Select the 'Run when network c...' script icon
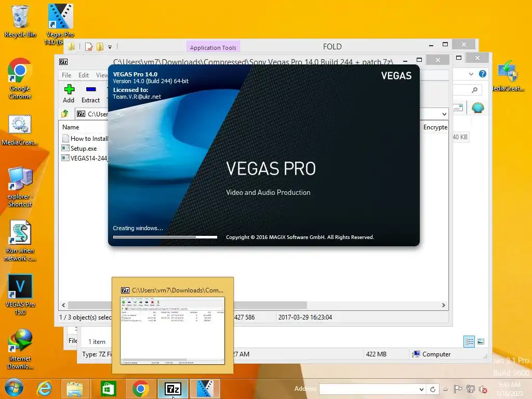 [x=20, y=241]
